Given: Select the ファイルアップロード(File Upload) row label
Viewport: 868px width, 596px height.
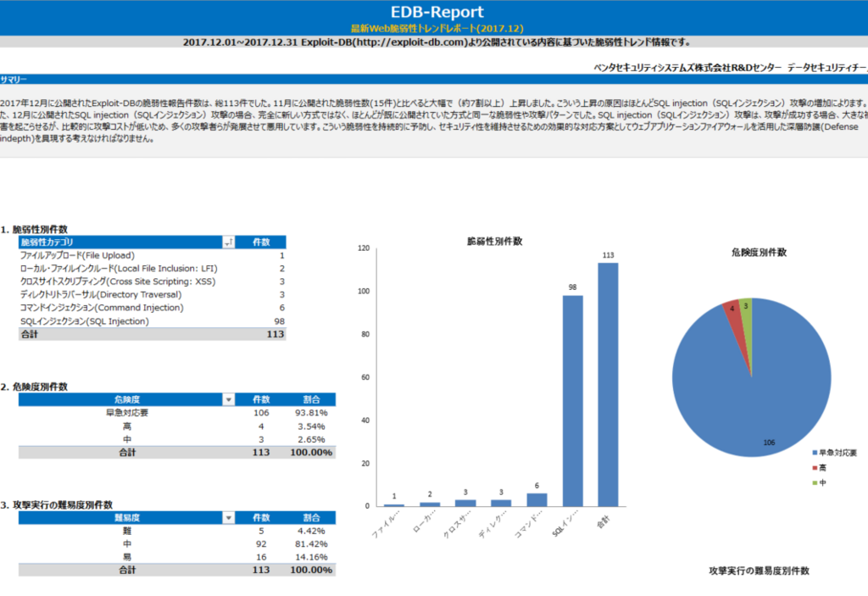Looking at the screenshot, I should (x=77, y=255).
